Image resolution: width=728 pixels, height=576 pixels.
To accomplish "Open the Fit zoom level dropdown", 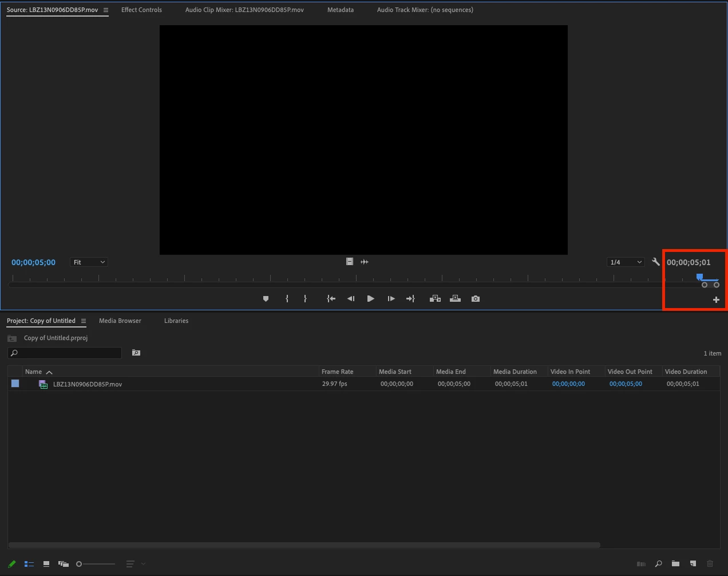I will pyautogui.click(x=89, y=262).
